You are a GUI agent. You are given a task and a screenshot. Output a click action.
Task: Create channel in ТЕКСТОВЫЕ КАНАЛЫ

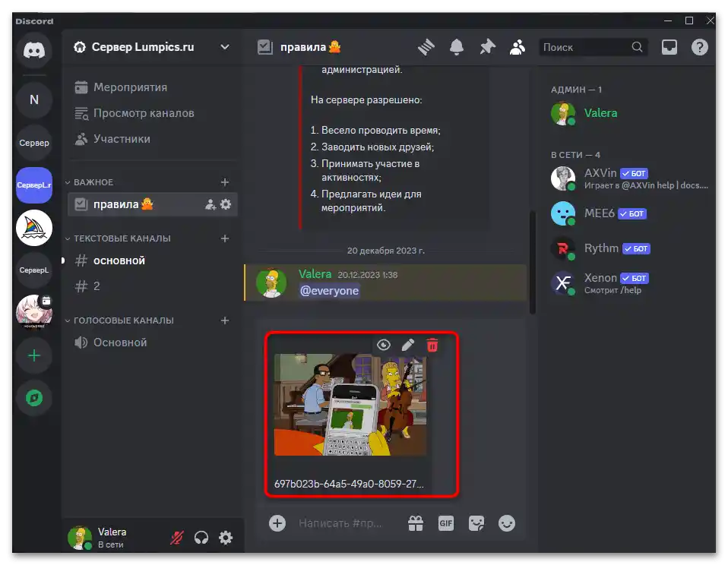[225, 238]
